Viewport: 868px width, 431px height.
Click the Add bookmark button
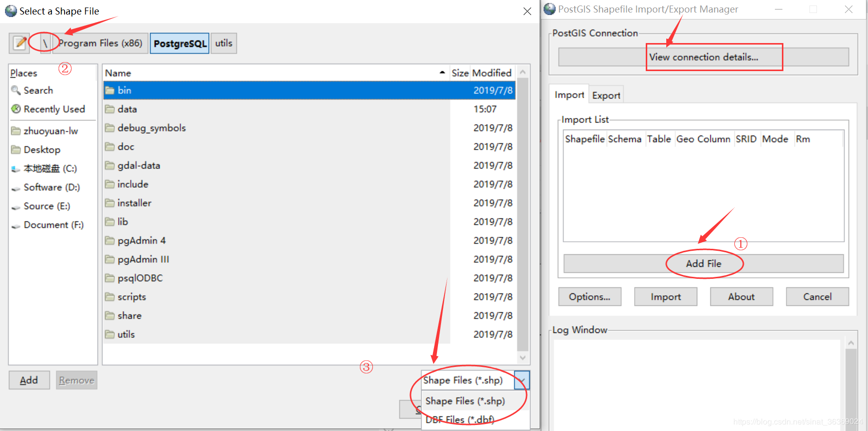(x=29, y=380)
